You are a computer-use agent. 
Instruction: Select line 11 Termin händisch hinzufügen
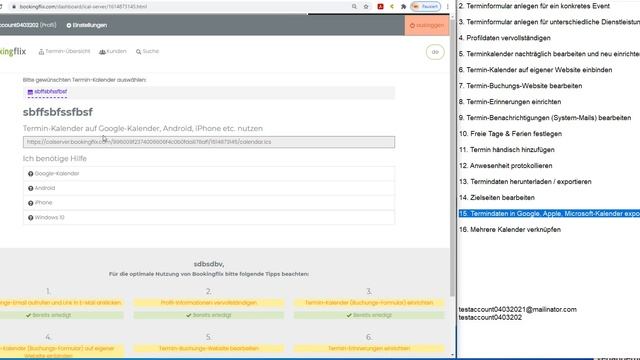pyautogui.click(x=507, y=149)
